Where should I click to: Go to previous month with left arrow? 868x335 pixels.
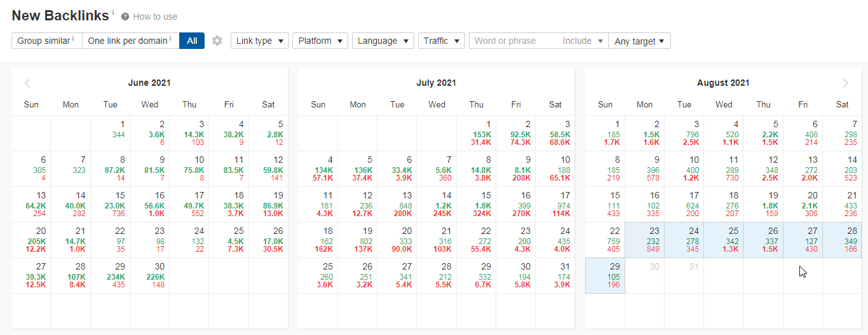click(x=27, y=83)
